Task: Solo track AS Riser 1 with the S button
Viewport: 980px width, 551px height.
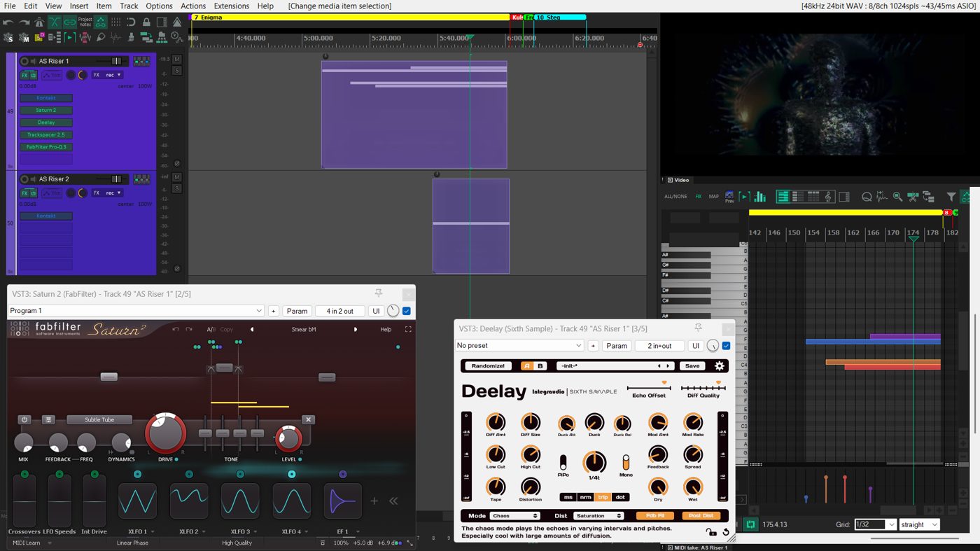Action: [177, 71]
